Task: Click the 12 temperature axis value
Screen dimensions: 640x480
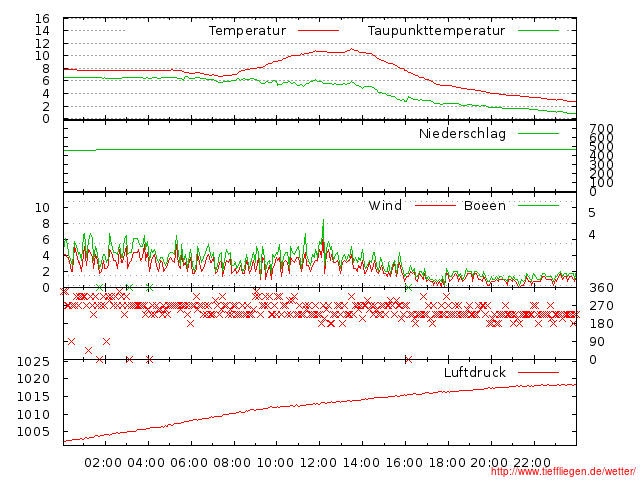Action: pyautogui.click(x=42, y=43)
